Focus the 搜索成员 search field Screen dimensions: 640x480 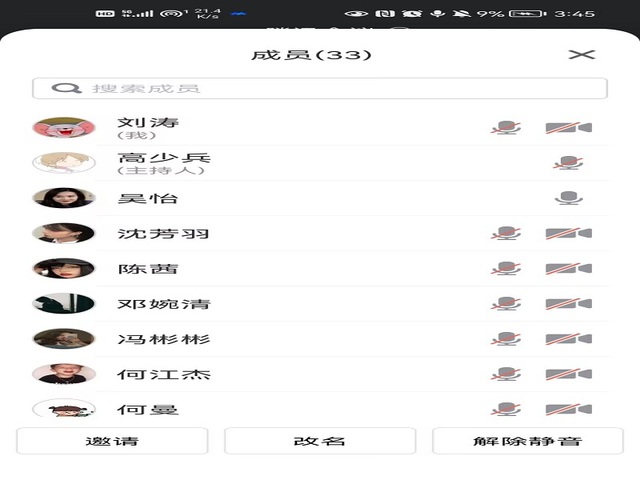coord(320,88)
